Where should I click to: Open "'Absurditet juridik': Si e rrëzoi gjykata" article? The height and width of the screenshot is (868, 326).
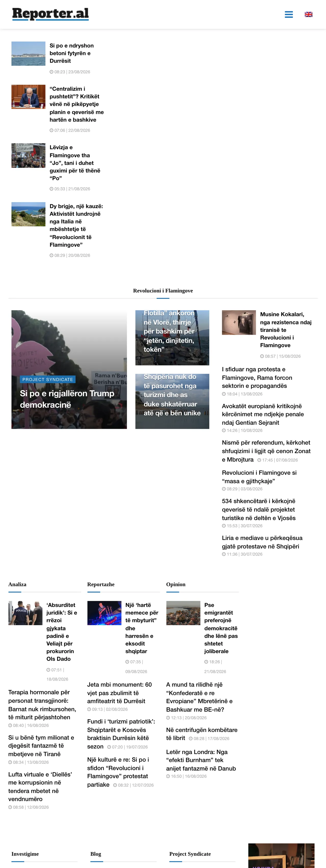click(x=62, y=632)
